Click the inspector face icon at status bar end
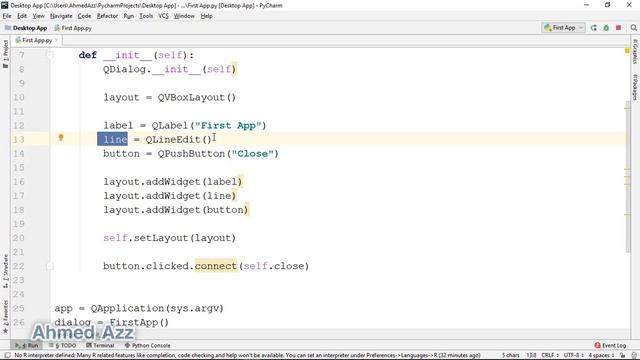This screenshot has width=640, height=360. click(634, 356)
